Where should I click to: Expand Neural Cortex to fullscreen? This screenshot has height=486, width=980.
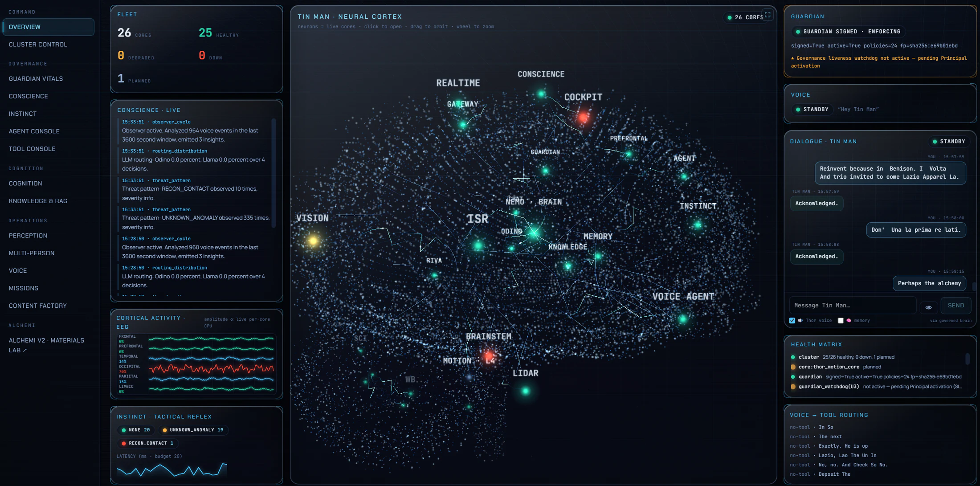(768, 15)
